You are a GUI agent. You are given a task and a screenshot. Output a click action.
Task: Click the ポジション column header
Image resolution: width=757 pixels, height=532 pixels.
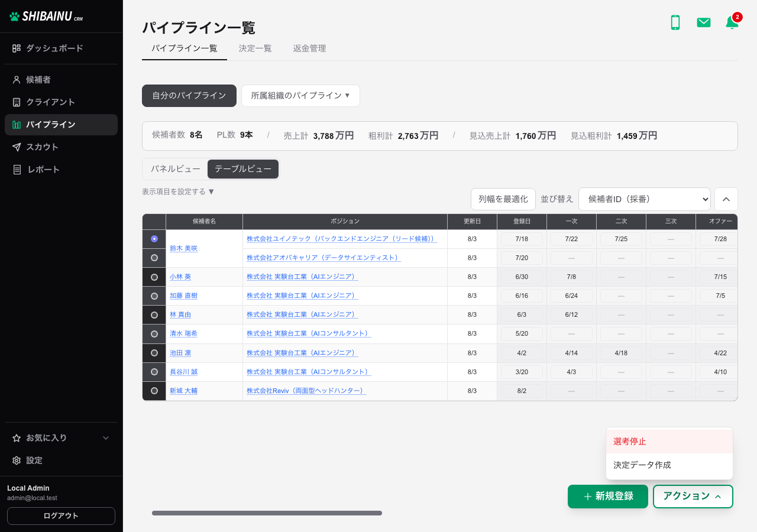coord(345,222)
